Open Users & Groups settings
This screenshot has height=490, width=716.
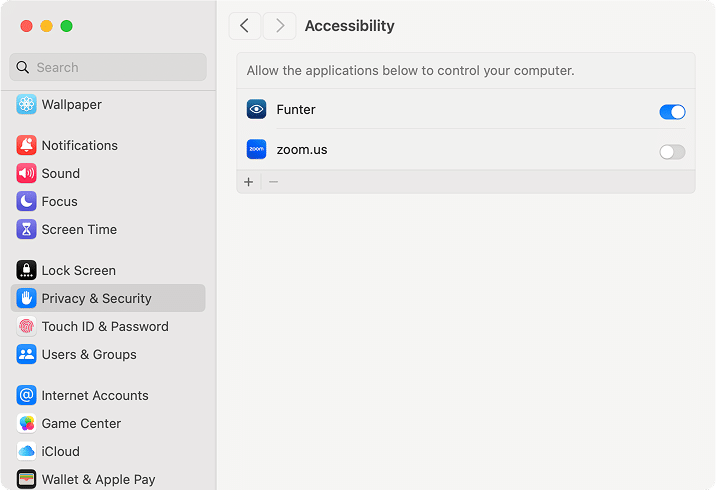tap(108, 354)
